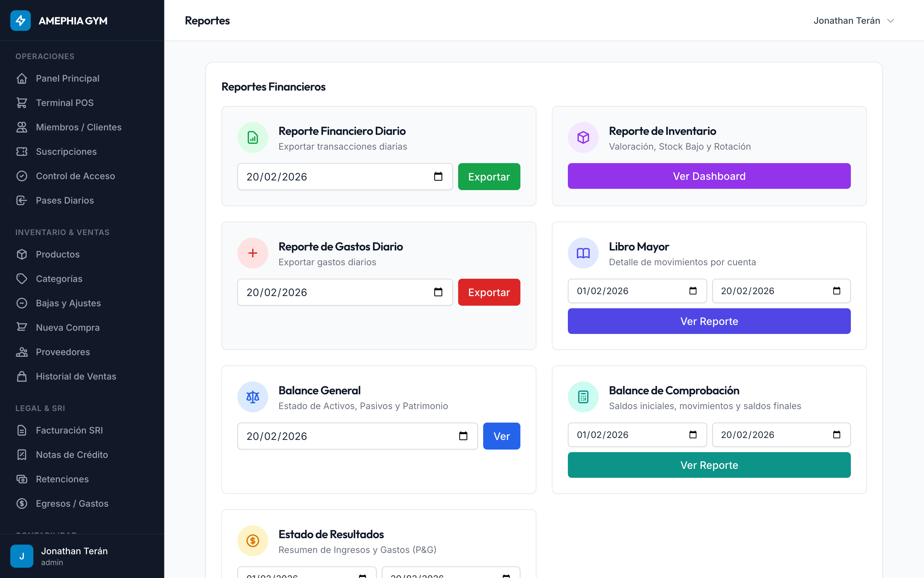Click green Exportar button for Reporte Financiero Diario
The height and width of the screenshot is (578, 924).
coord(489,177)
